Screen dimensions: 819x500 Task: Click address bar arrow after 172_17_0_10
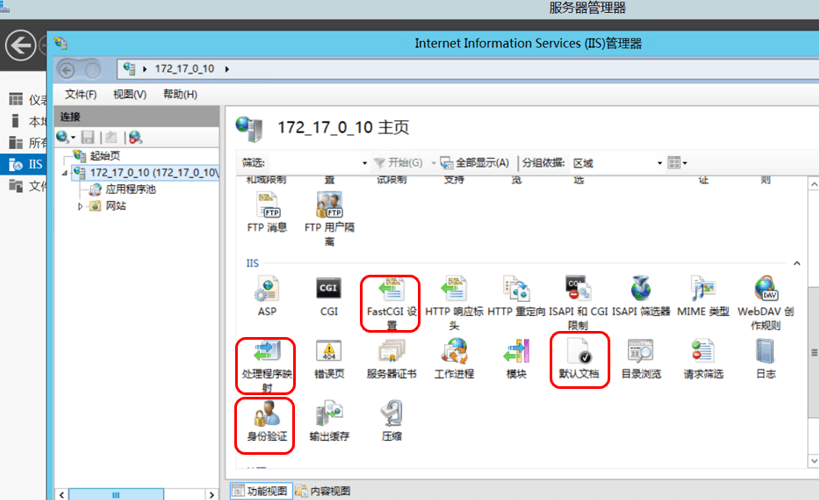(227, 69)
